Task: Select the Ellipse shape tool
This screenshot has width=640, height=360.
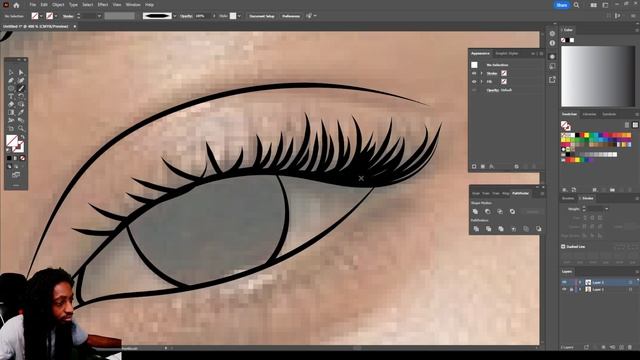Action: click(11, 88)
